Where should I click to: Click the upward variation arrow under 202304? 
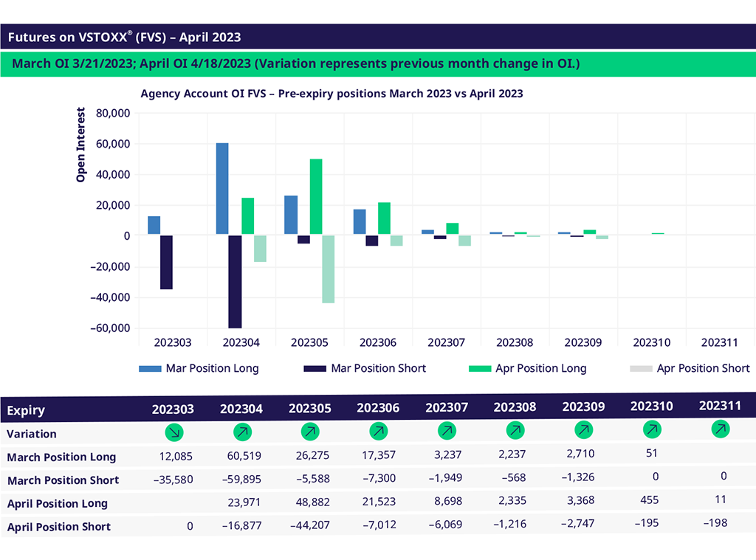(241, 431)
